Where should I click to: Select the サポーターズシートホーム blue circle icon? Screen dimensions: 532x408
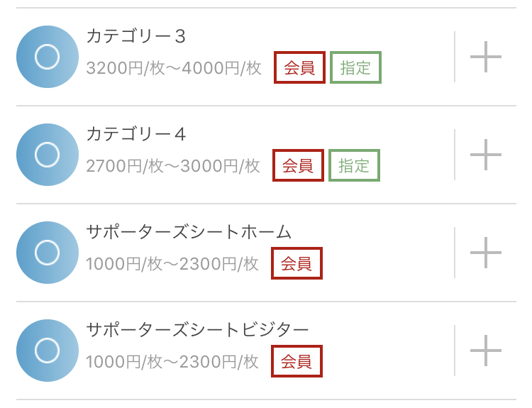point(47,253)
